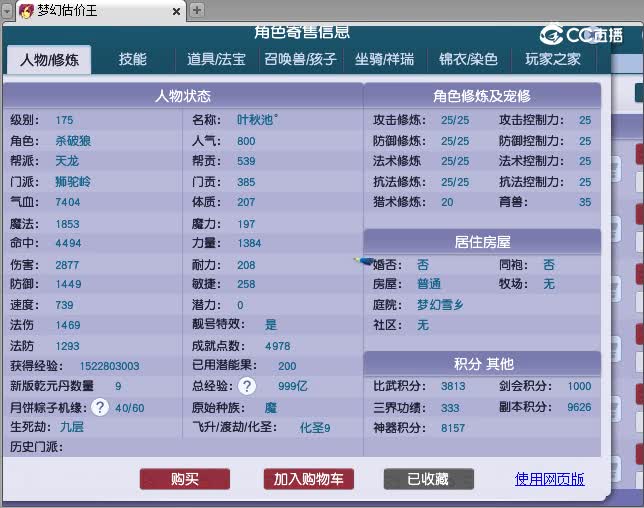Click the 加入购物车 button
644x508 pixels.
(309, 479)
